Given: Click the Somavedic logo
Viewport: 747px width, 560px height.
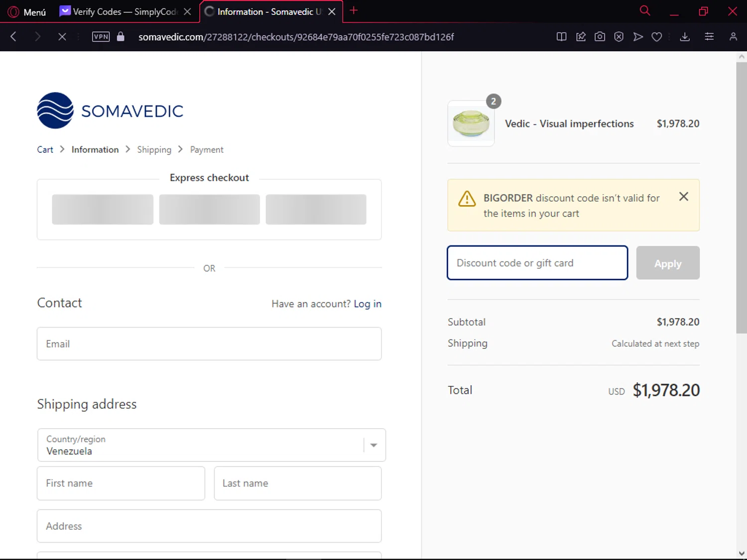Looking at the screenshot, I should coord(110,111).
